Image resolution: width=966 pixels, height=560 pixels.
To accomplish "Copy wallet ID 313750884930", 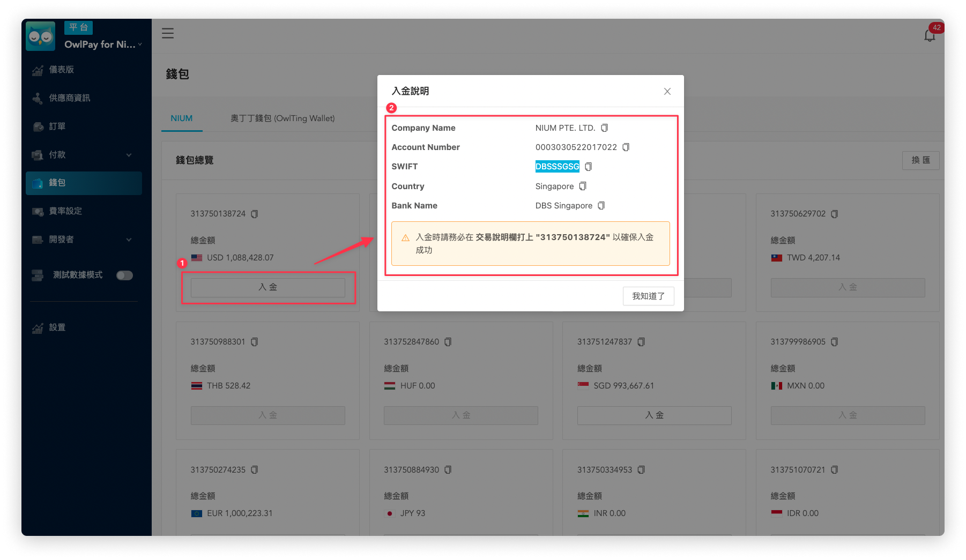I will (448, 470).
